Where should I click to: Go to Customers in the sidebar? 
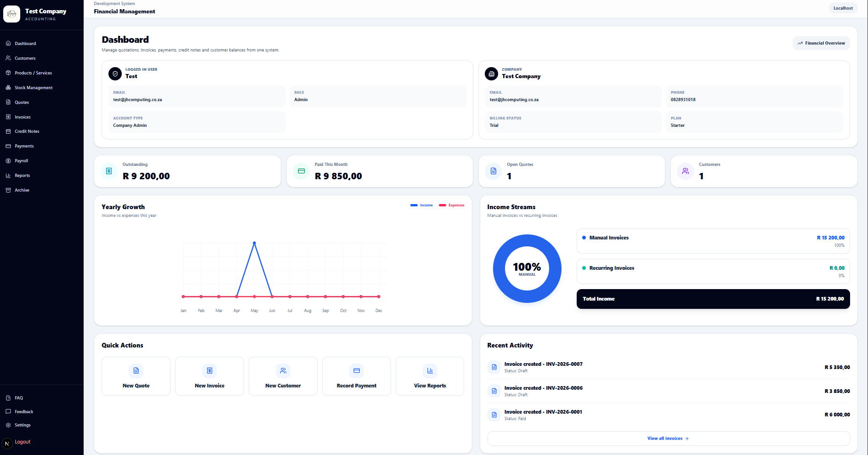pyautogui.click(x=25, y=58)
